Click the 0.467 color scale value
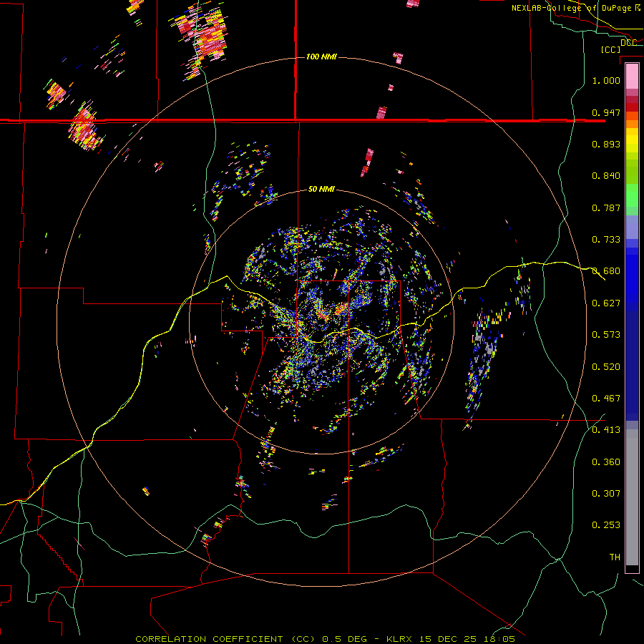 [606, 399]
